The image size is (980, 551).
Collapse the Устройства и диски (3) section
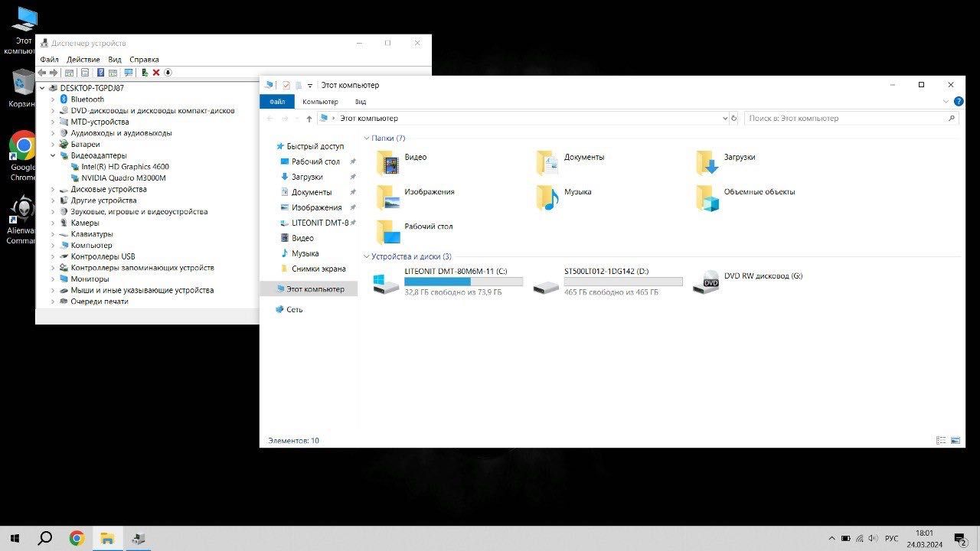366,257
